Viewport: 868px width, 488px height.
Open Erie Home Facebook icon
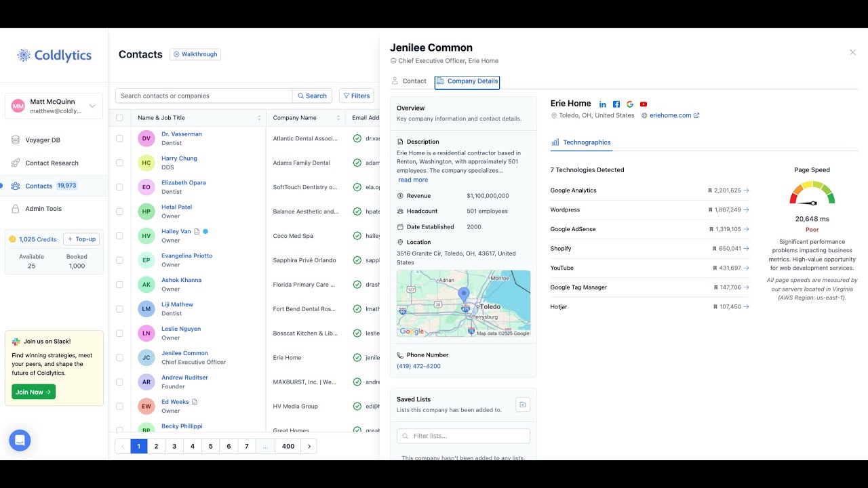tap(616, 104)
